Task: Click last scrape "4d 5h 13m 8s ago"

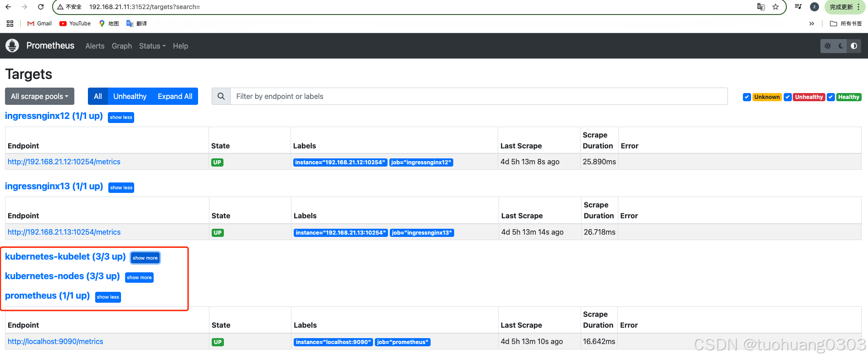Action: (530, 162)
